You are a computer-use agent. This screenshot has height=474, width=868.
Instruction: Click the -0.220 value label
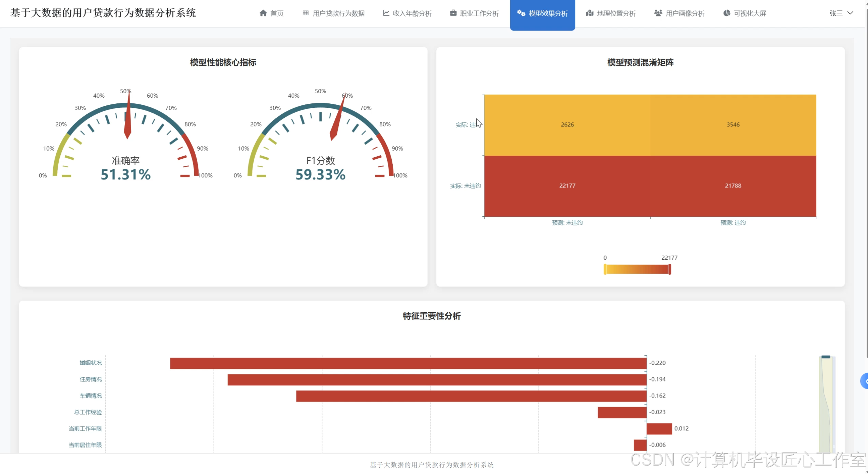coord(657,363)
